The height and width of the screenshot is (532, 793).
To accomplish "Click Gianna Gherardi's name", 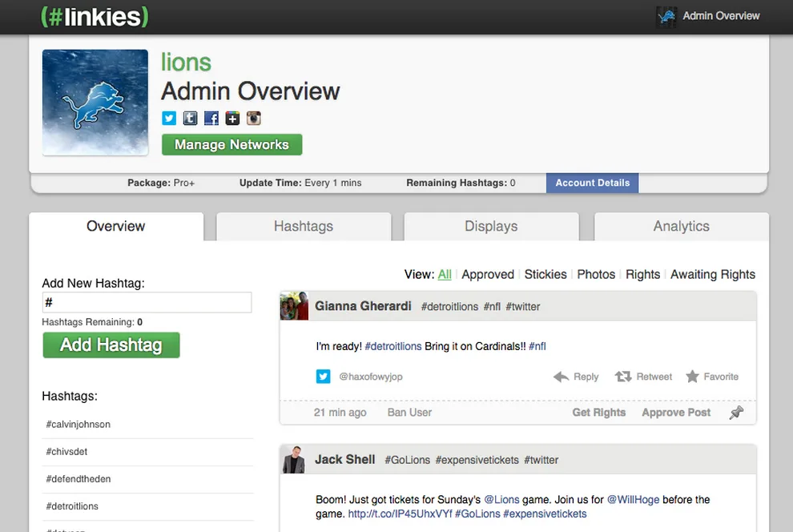I will (363, 306).
